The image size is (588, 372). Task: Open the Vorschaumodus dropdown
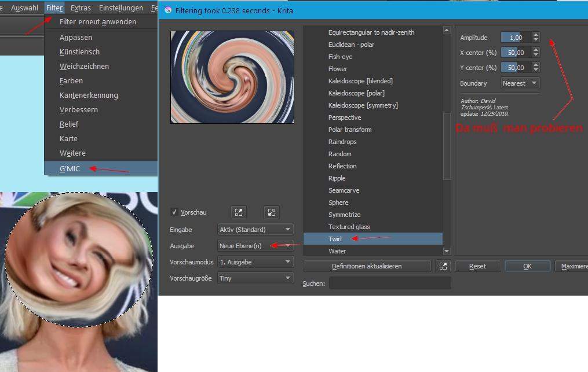[255, 261]
